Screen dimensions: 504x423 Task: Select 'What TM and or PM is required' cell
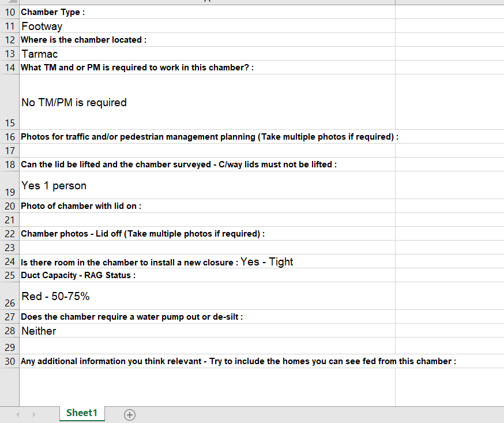coord(208,67)
